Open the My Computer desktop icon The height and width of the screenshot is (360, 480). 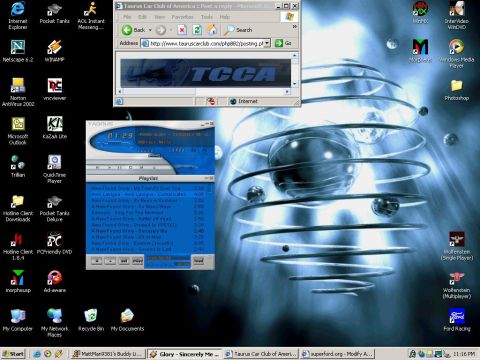coord(18,320)
